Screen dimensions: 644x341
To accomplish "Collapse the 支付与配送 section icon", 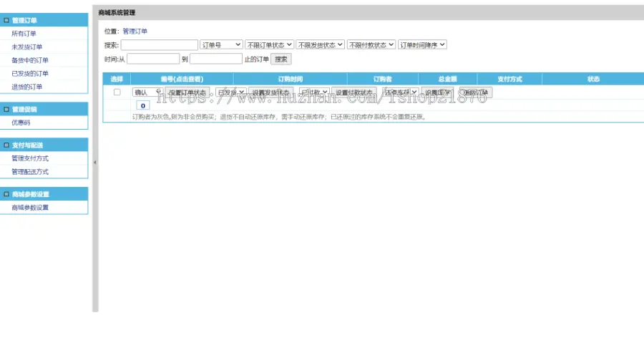I will pyautogui.click(x=6, y=145).
